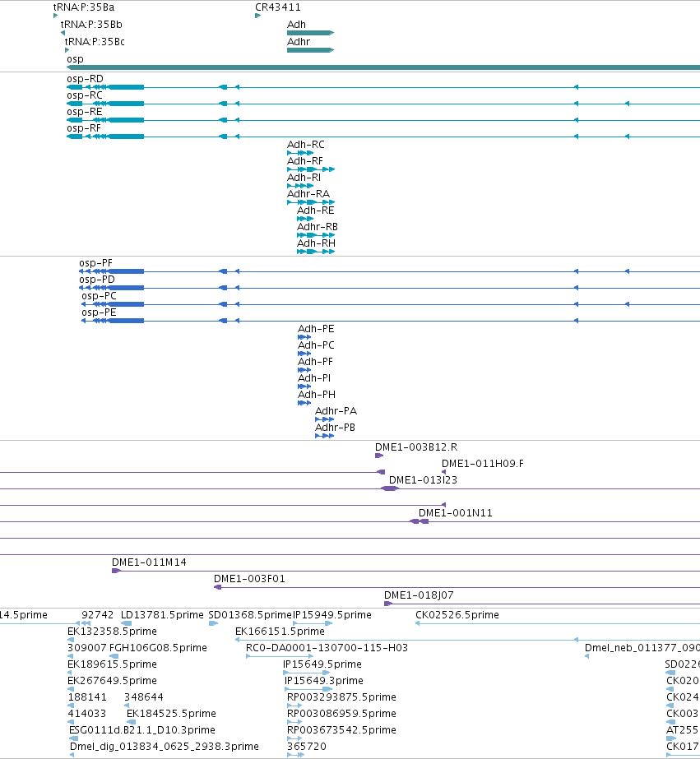Select the 188141 EST label
Viewport: 700px width, 759px height.
click(86, 697)
